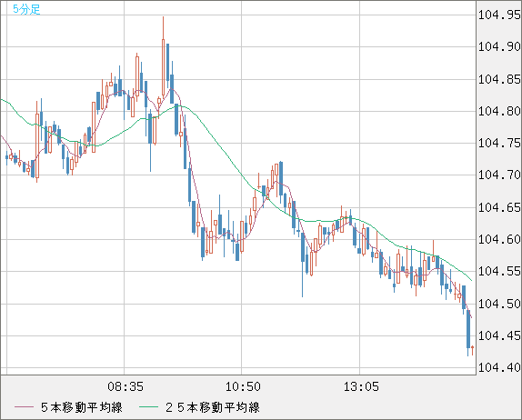Click the 104.90 price axis label
Image resolution: width=522 pixels, height=420 pixels.
[499, 46]
